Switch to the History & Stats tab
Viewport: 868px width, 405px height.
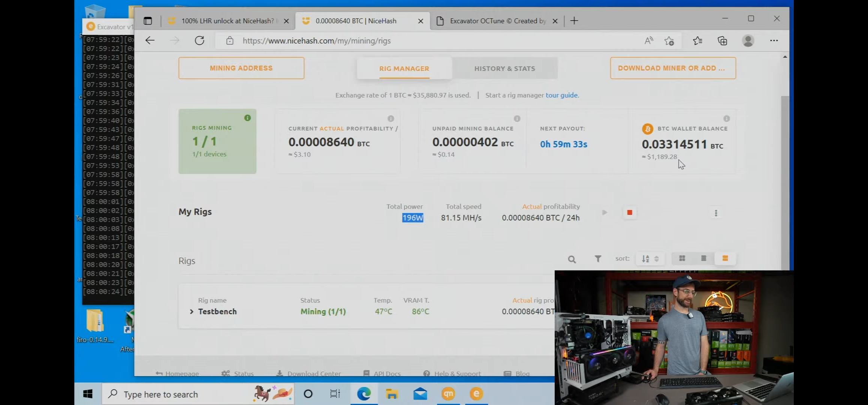[x=504, y=69]
